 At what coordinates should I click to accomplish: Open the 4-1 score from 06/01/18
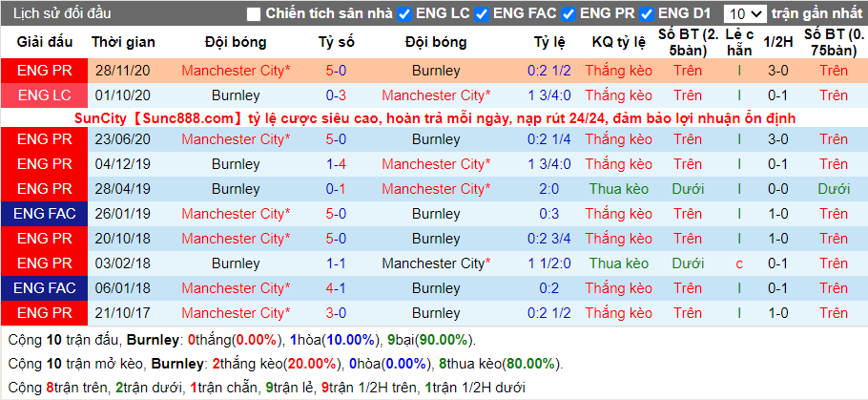coord(336,288)
